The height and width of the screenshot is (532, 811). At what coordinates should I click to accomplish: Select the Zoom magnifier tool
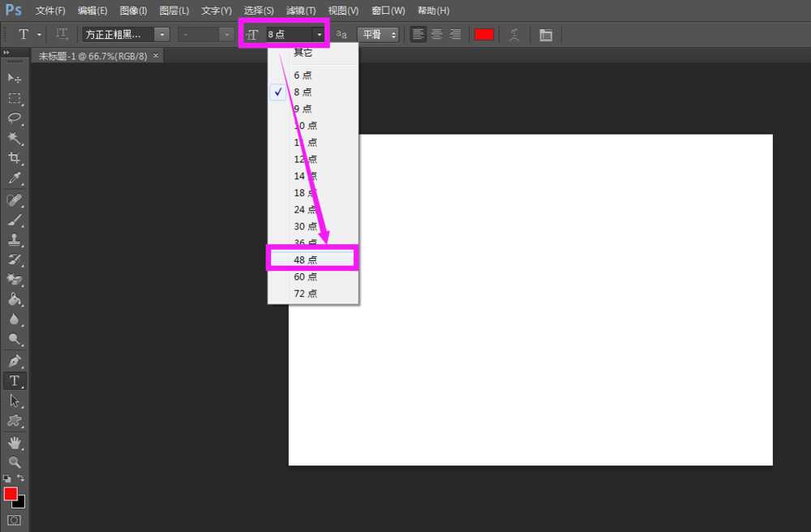tap(14, 462)
